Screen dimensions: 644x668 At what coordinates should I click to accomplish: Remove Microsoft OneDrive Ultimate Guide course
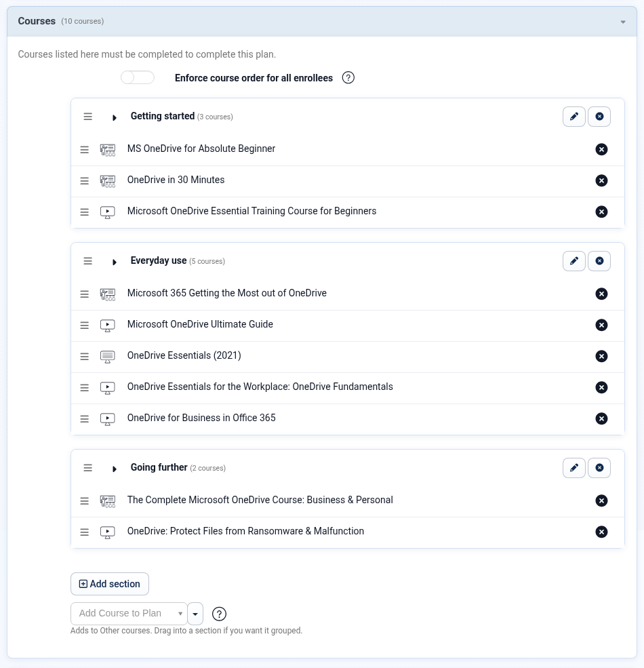coord(601,325)
